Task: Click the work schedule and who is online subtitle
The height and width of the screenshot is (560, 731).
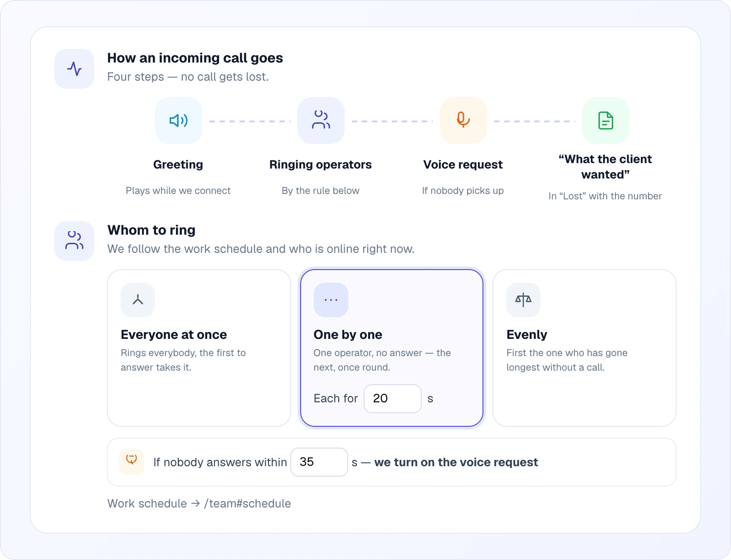Action: (261, 249)
